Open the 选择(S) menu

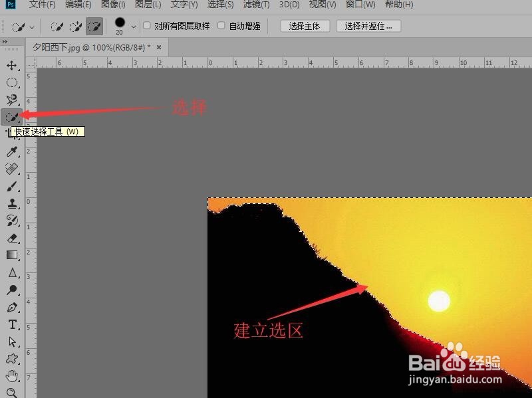pos(221,5)
